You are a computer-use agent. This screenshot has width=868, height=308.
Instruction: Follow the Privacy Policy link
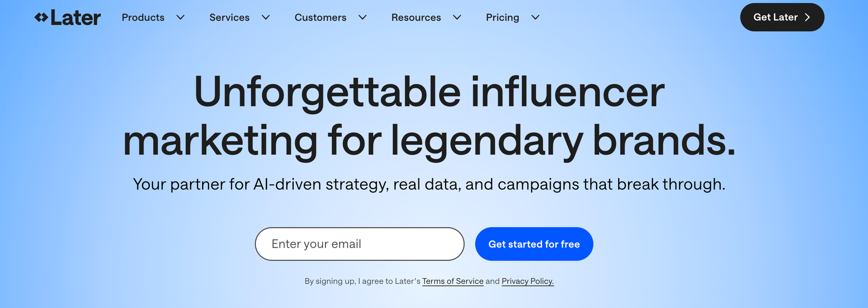(x=527, y=281)
